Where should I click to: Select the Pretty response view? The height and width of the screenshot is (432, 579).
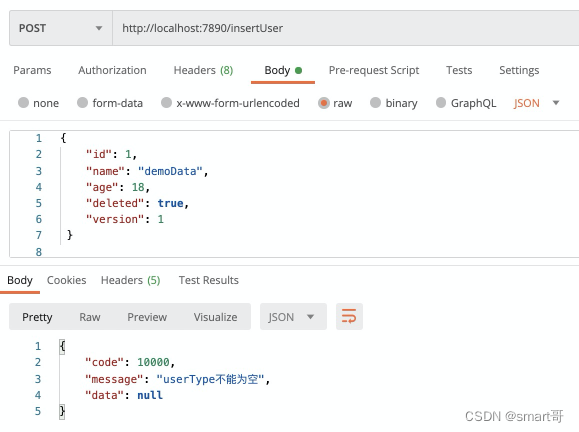click(37, 317)
